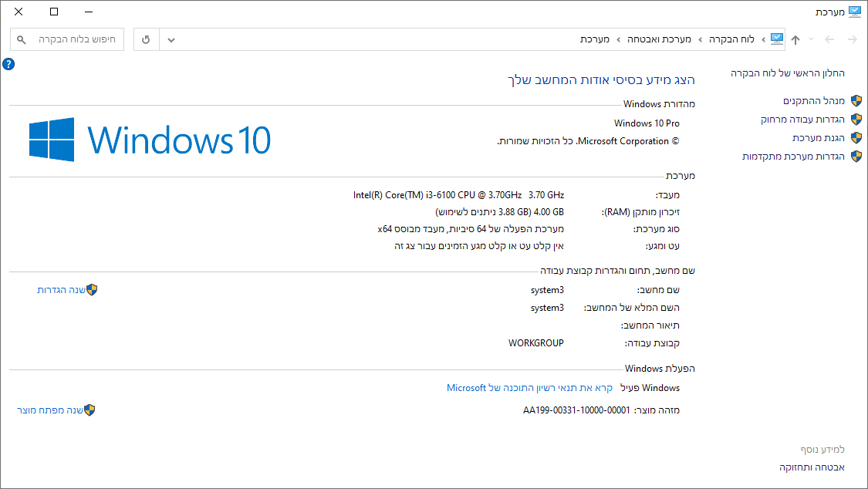Click the System window icon in the title bar
Image resolution: width=868 pixels, height=489 pixels.
855,12
